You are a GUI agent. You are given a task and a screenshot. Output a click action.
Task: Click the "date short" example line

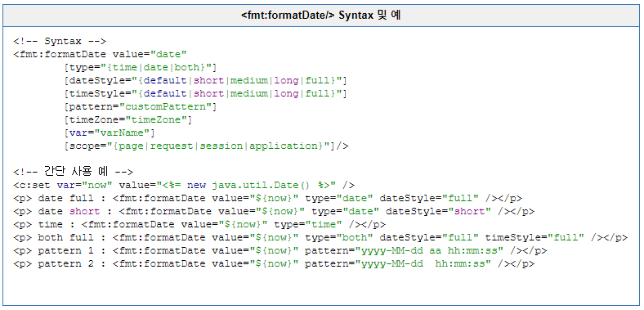(274, 212)
